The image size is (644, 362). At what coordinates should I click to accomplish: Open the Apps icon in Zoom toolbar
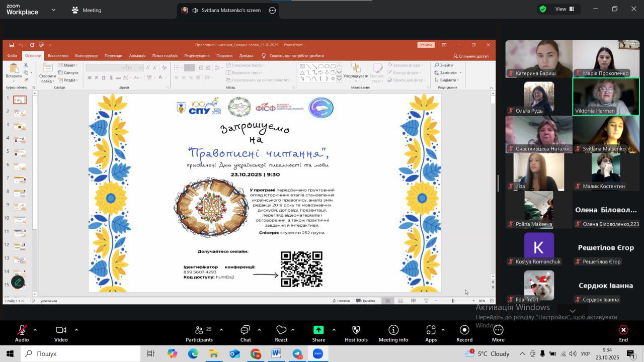[x=431, y=333]
